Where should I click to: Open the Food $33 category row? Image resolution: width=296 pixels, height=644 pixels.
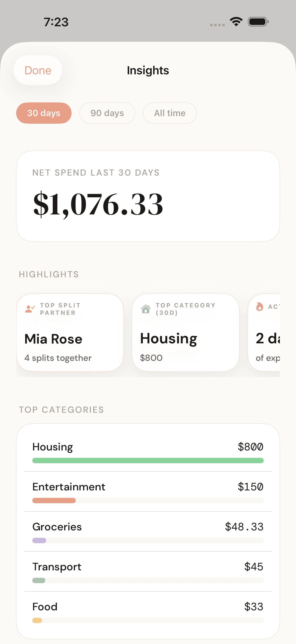(148, 611)
